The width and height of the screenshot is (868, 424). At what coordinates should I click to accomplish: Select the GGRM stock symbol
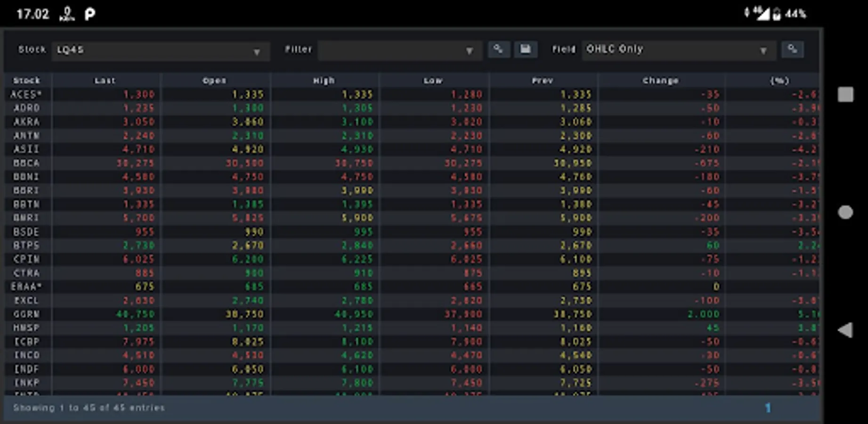pos(26,314)
